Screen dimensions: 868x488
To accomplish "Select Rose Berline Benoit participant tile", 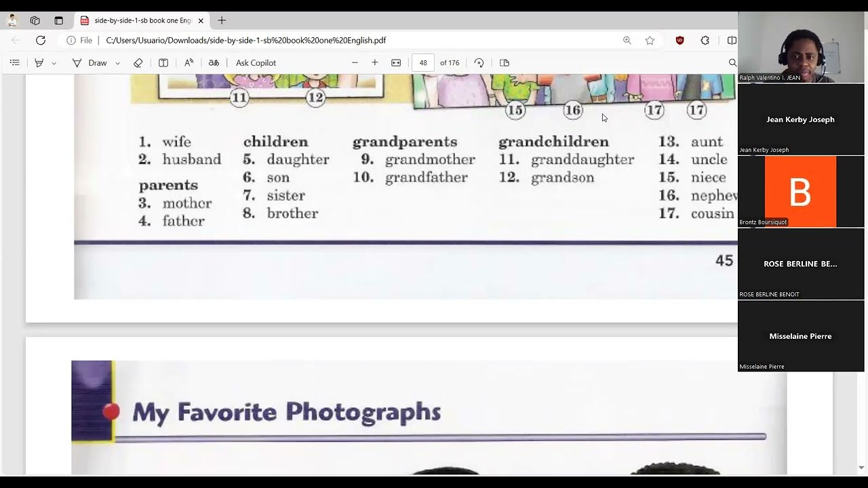I will point(801,264).
